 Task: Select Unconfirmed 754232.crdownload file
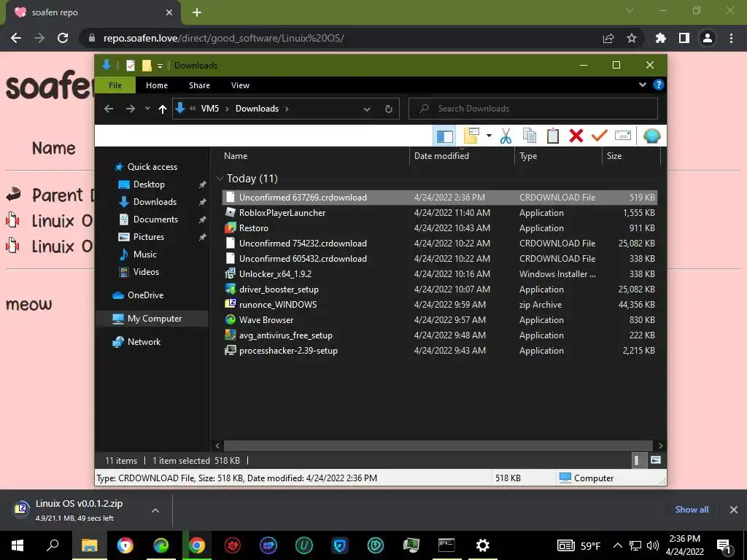point(440,244)
